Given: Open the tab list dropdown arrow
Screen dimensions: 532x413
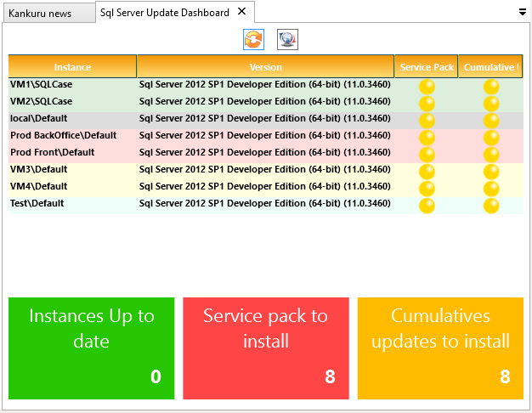Looking at the screenshot, I should (523, 12).
